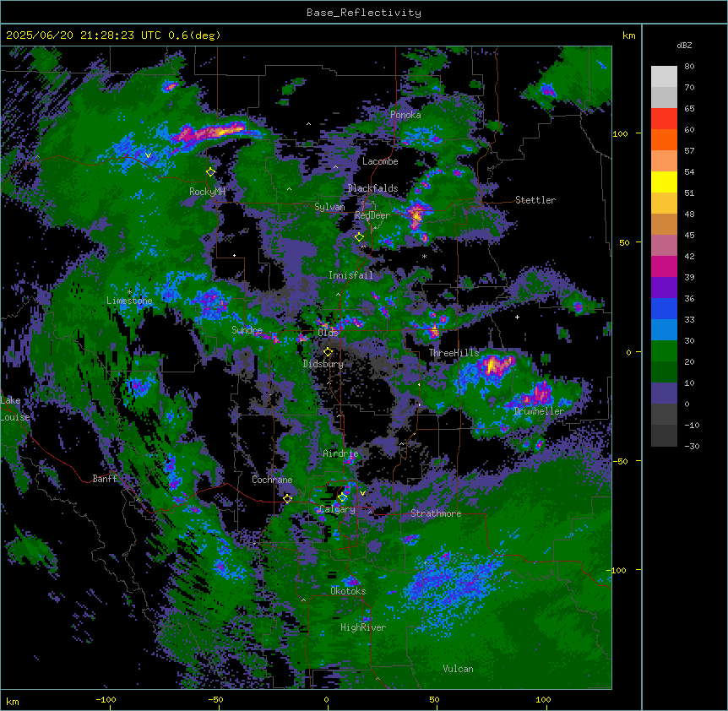The width and height of the screenshot is (728, 711).
Task: Click the Okotoks city label
Action: pos(348,591)
